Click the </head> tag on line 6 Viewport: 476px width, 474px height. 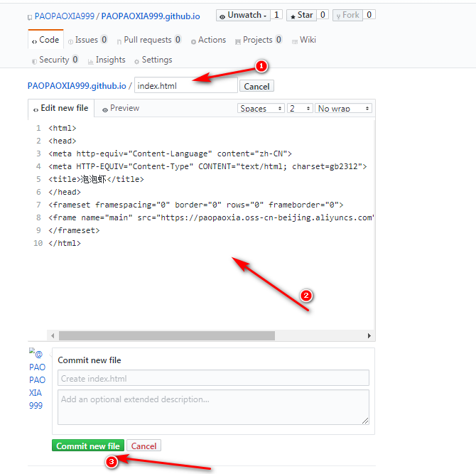coord(65,192)
